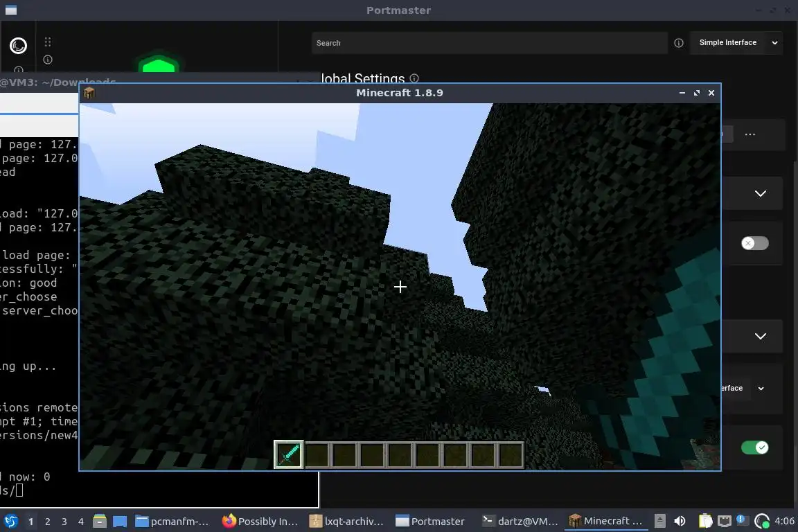Viewport: 798px width, 532px height.
Task: Click the info icon below the grid dots
Action: tap(48, 60)
